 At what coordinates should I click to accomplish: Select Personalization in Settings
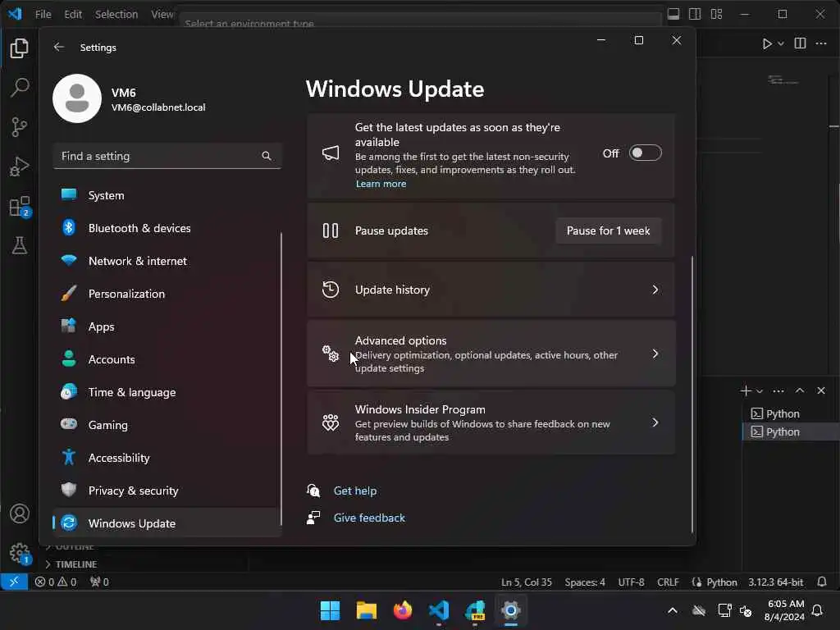[x=167, y=294]
